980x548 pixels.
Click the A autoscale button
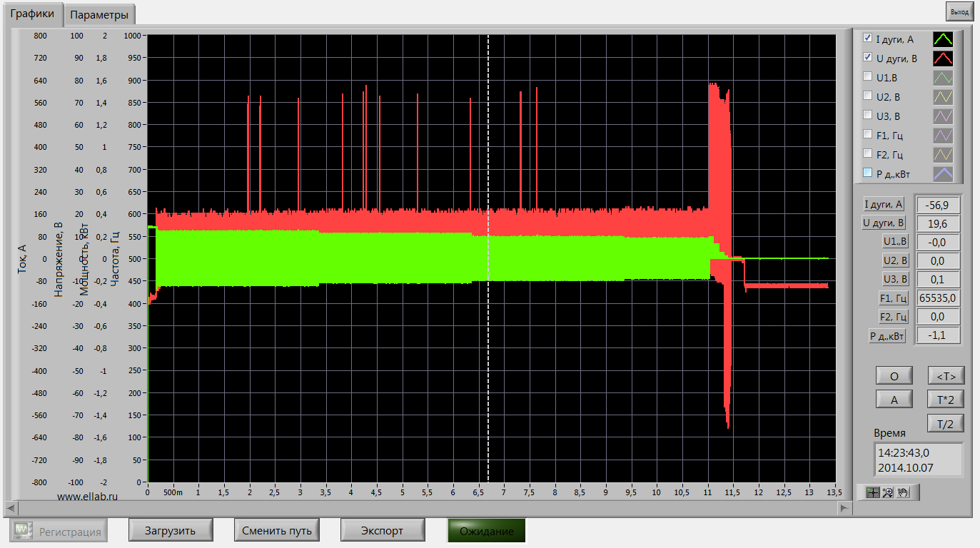[x=894, y=400]
